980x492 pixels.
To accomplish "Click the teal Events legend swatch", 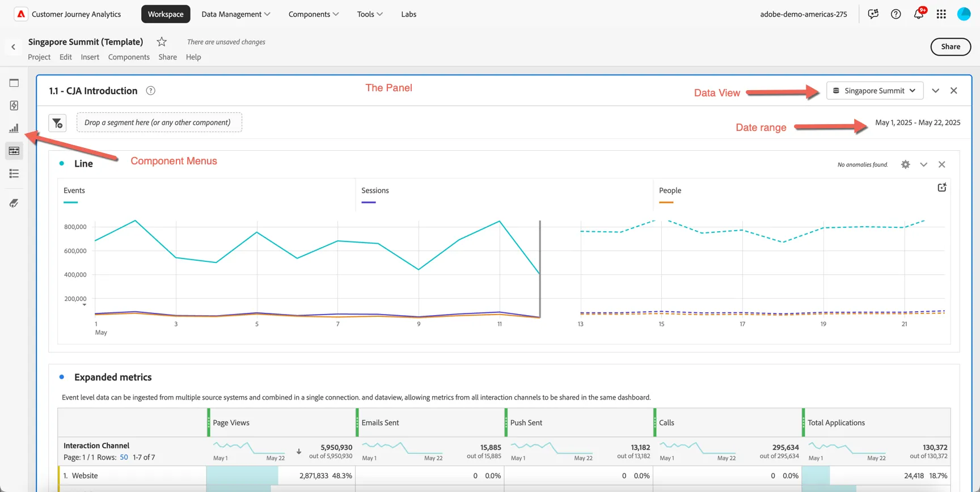I will (70, 202).
